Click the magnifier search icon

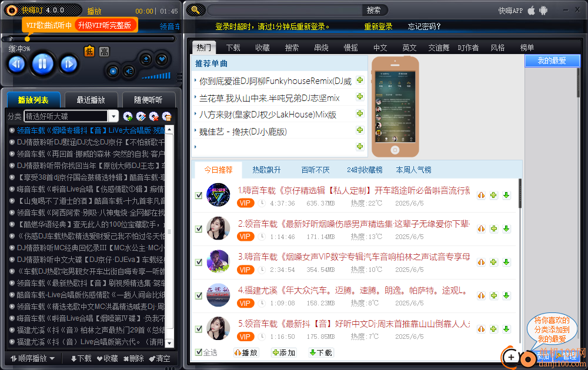(x=195, y=10)
